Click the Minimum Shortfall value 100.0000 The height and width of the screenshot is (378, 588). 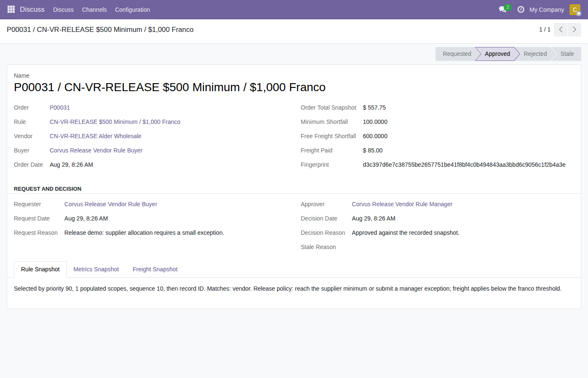point(375,122)
